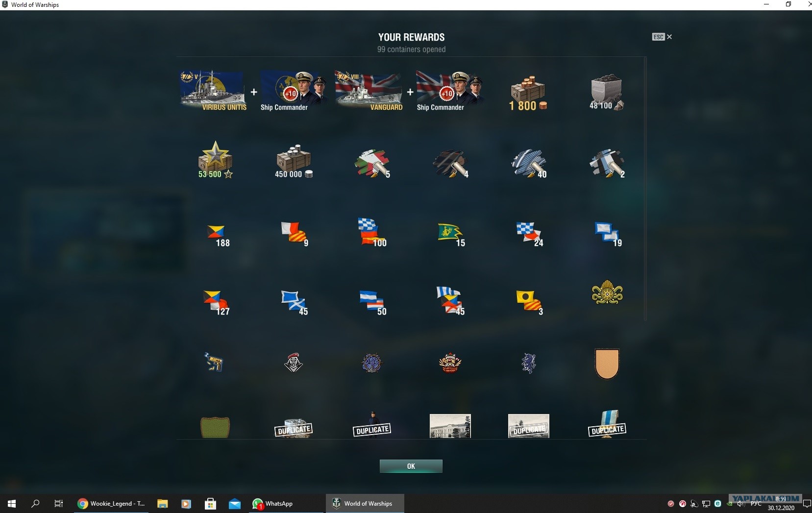Open the duplicate building photo reward
The image size is (812, 513).
529,426
